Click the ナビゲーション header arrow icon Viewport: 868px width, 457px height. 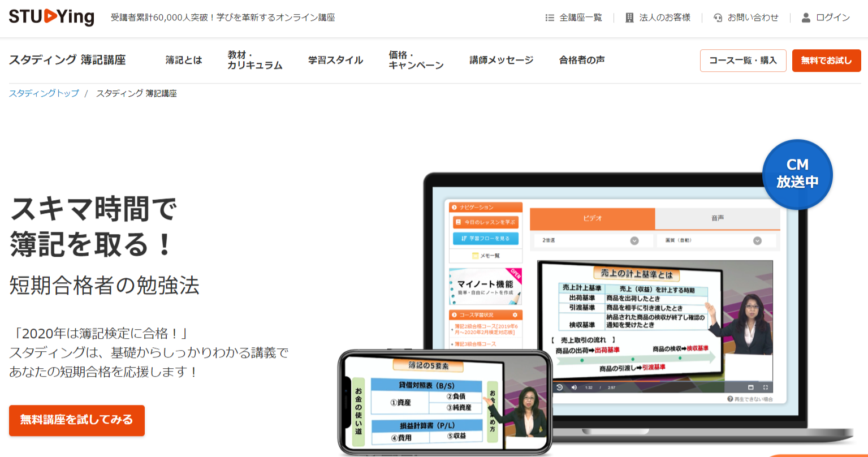[x=454, y=208]
